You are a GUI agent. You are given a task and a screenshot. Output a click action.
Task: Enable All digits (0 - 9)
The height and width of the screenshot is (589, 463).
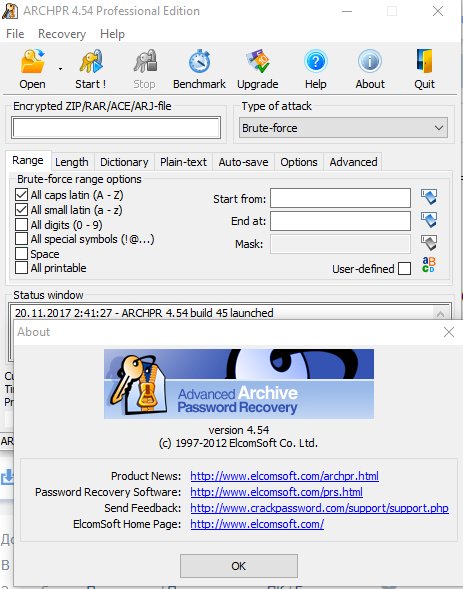click(x=21, y=224)
